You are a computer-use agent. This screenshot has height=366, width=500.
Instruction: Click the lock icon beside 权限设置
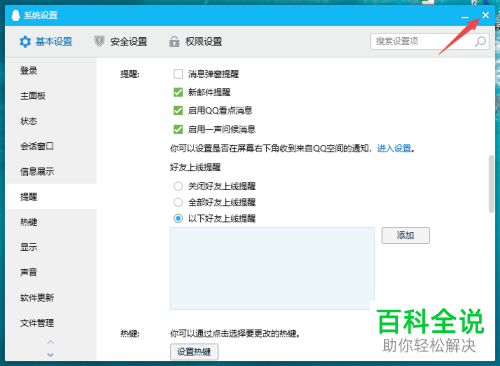click(x=174, y=42)
